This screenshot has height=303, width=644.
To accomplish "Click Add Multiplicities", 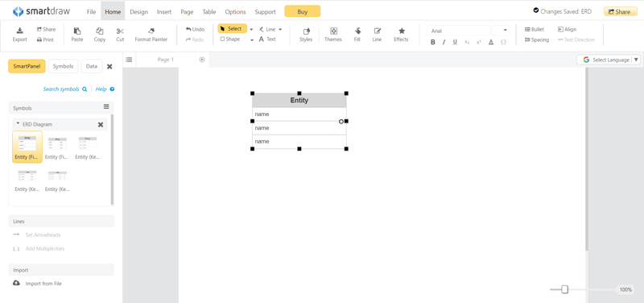I will coord(38,249).
